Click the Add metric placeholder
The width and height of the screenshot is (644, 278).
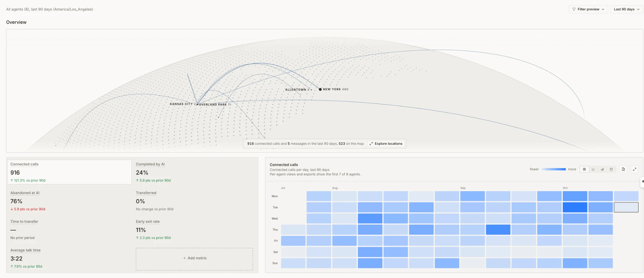click(x=194, y=259)
